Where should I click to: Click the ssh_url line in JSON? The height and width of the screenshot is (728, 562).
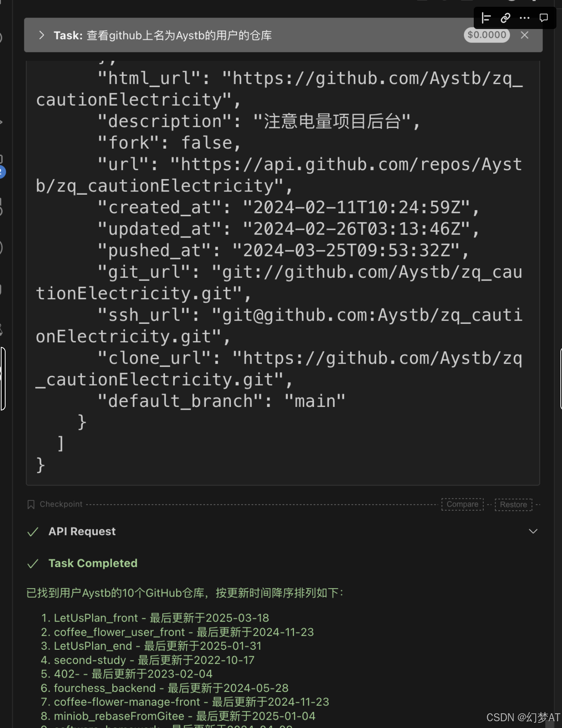pos(279,326)
